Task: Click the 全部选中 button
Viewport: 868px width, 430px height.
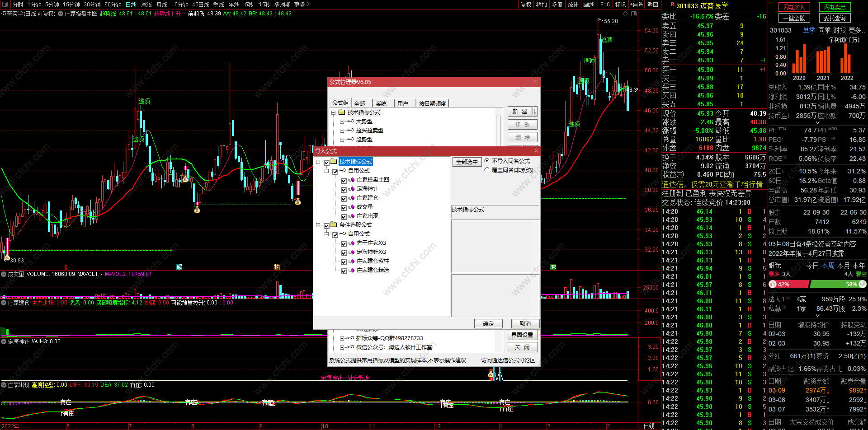Action: click(467, 162)
